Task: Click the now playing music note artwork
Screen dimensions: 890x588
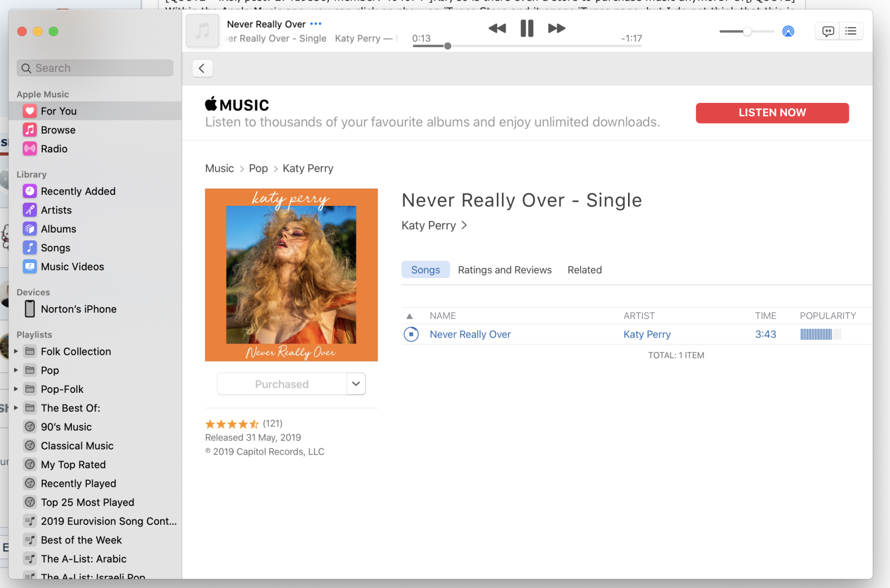Action: click(x=202, y=31)
